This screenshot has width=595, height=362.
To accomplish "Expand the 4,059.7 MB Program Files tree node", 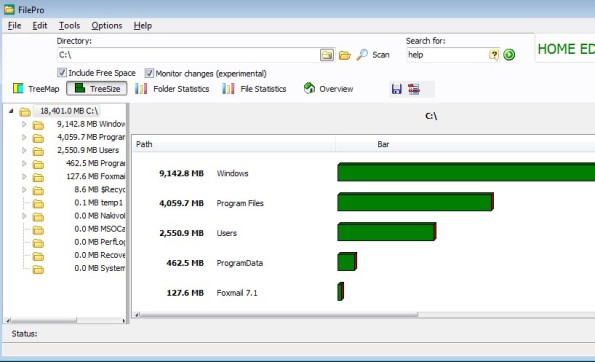I will click(24, 137).
